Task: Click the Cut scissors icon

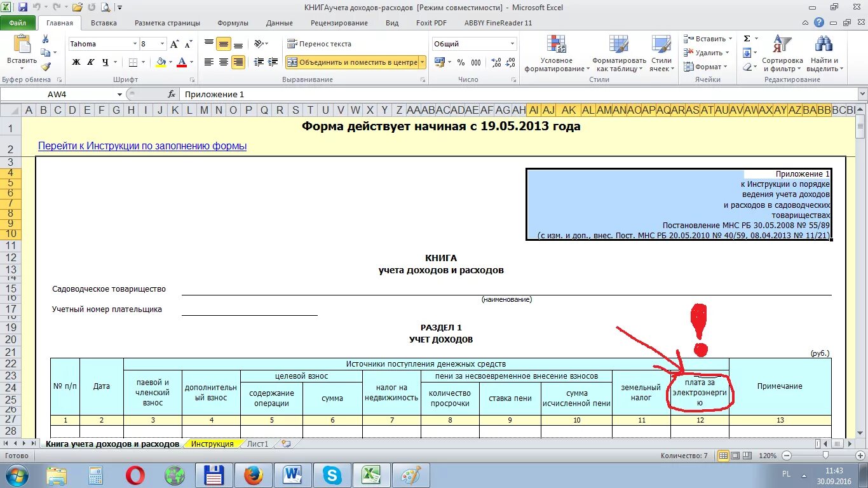Action: pos(46,39)
